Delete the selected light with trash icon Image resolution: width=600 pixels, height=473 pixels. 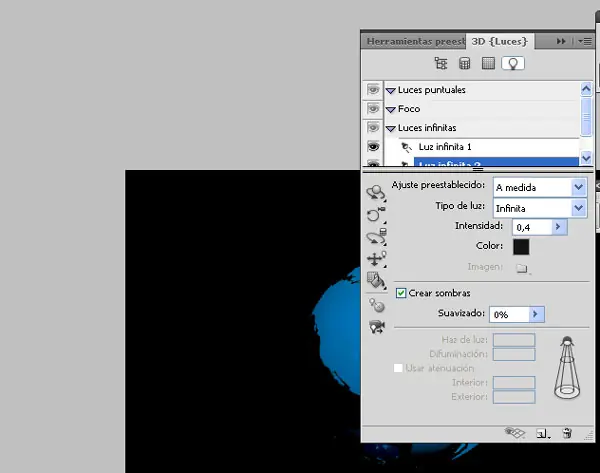pos(567,433)
